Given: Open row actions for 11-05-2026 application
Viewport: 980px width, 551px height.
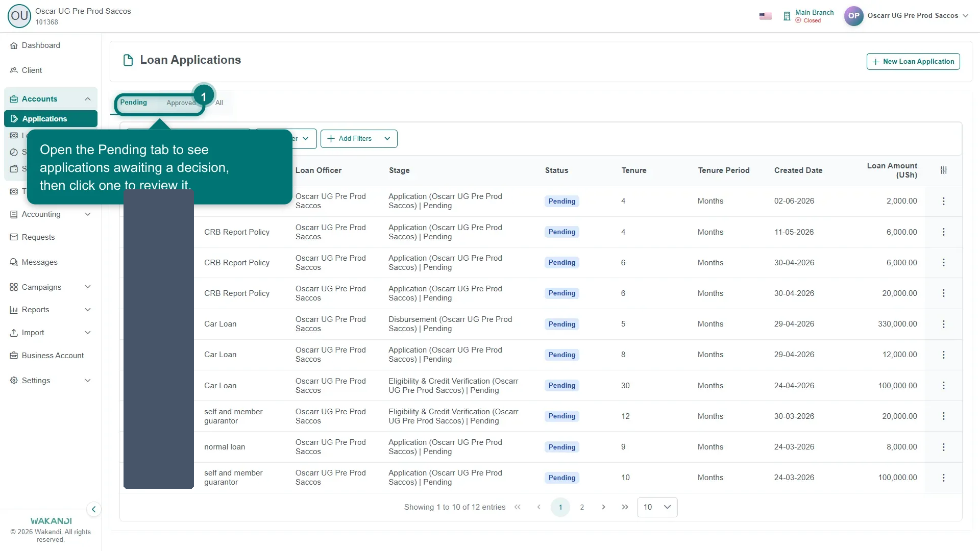Looking at the screenshot, I should tap(944, 232).
